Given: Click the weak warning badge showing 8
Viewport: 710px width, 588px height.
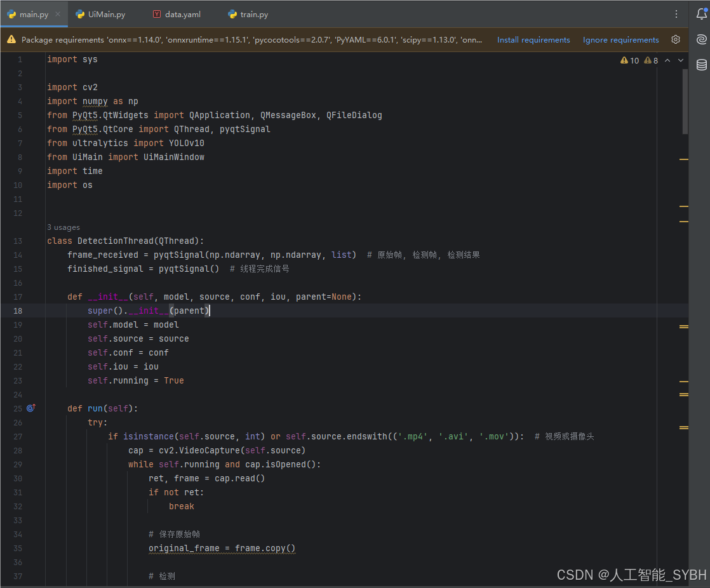Looking at the screenshot, I should click(x=651, y=60).
